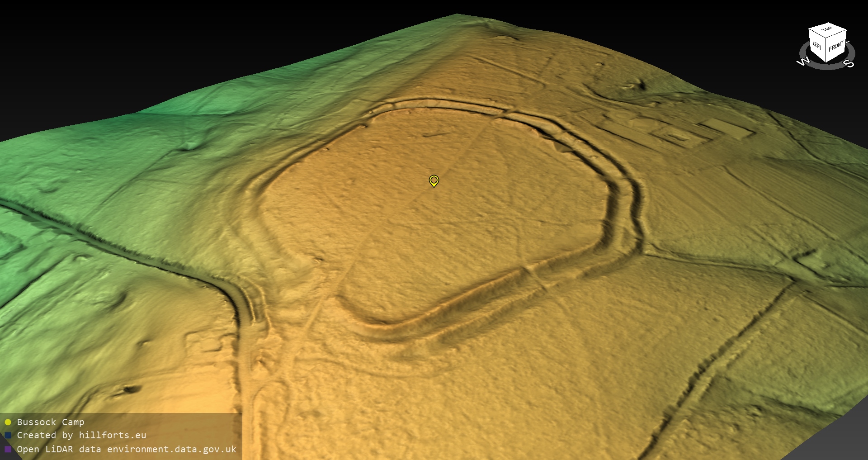Image resolution: width=868 pixels, height=460 pixels.
Task: Switch to FRONT view on the cube
Action: coord(836,47)
